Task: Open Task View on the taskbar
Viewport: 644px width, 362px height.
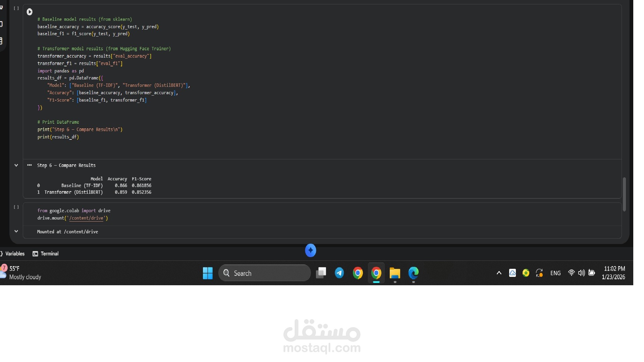Action: [321, 273]
